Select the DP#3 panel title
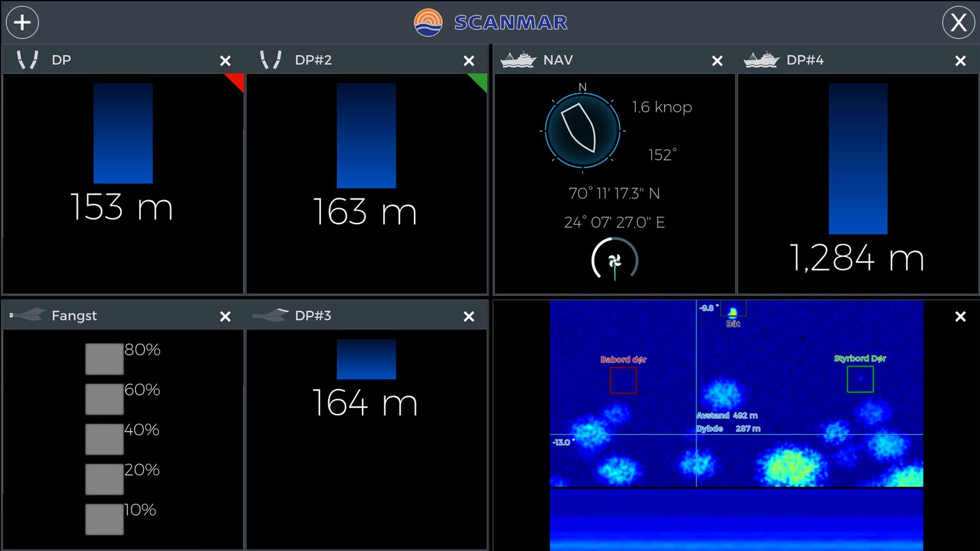The width and height of the screenshot is (980, 551). tap(313, 315)
